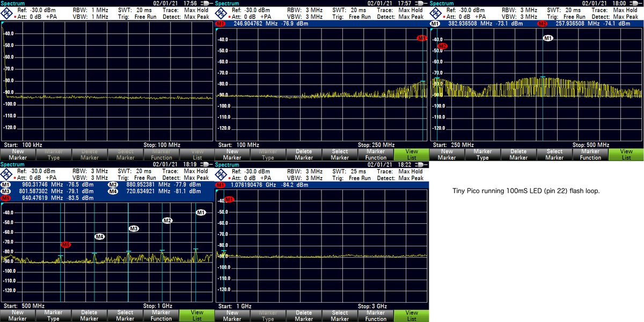Screen dimensions: 644x322
Task: Click the red M5 marker on the 500 MHz–1 GHz trace
Action: tap(66, 245)
